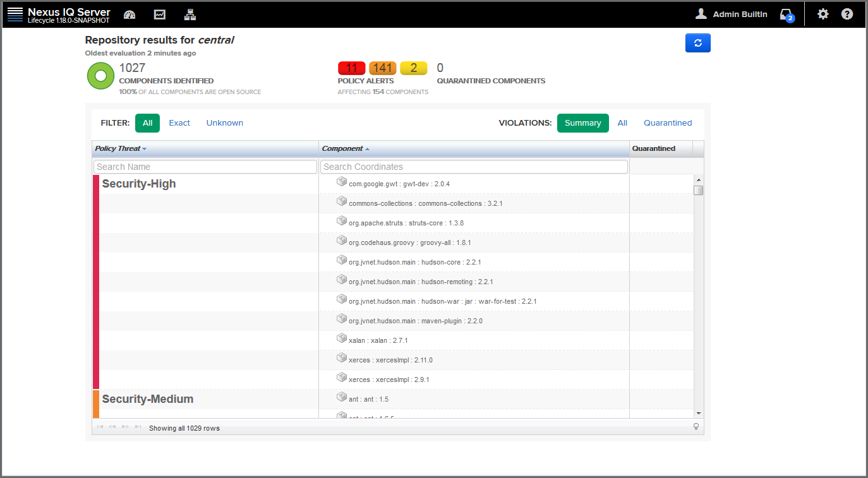Viewport: 868px width, 478px height.
Task: Click the xercesImpl 2.9.1 package icon
Action: pos(342,378)
